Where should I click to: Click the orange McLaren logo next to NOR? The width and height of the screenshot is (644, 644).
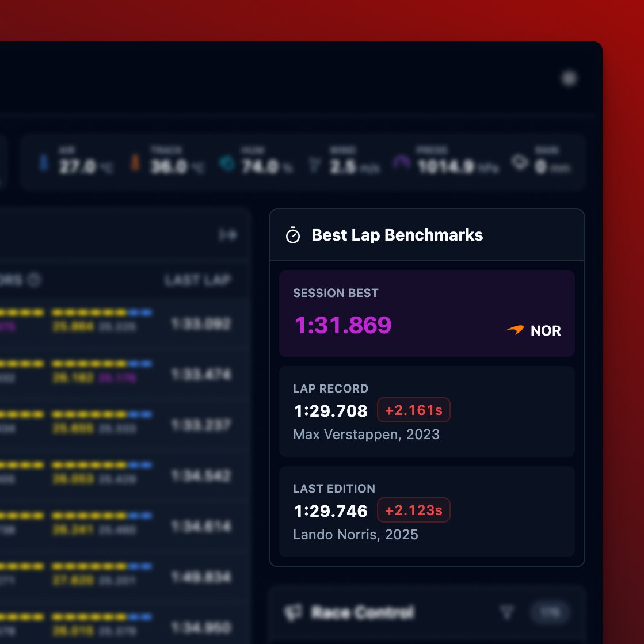pos(515,330)
